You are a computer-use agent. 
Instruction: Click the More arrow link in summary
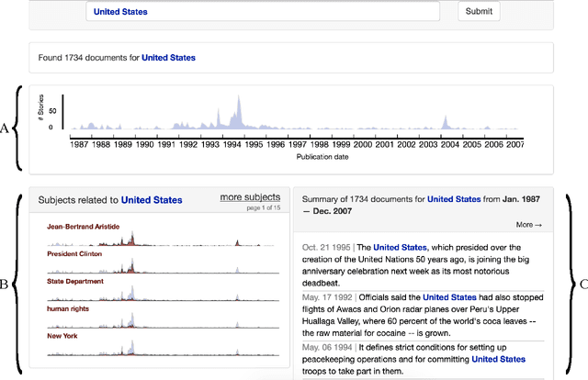pos(529,225)
